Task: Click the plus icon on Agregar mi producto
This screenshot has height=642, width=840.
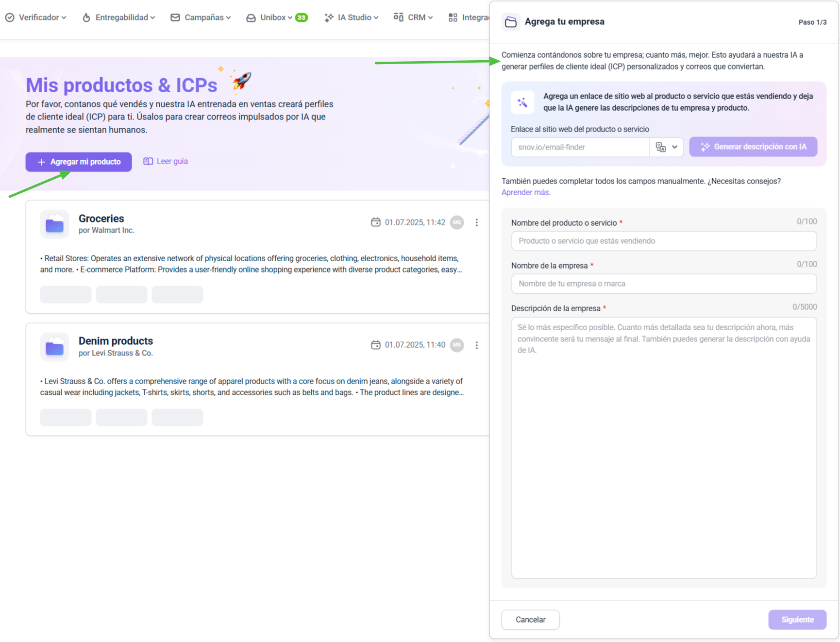Action: (x=41, y=162)
